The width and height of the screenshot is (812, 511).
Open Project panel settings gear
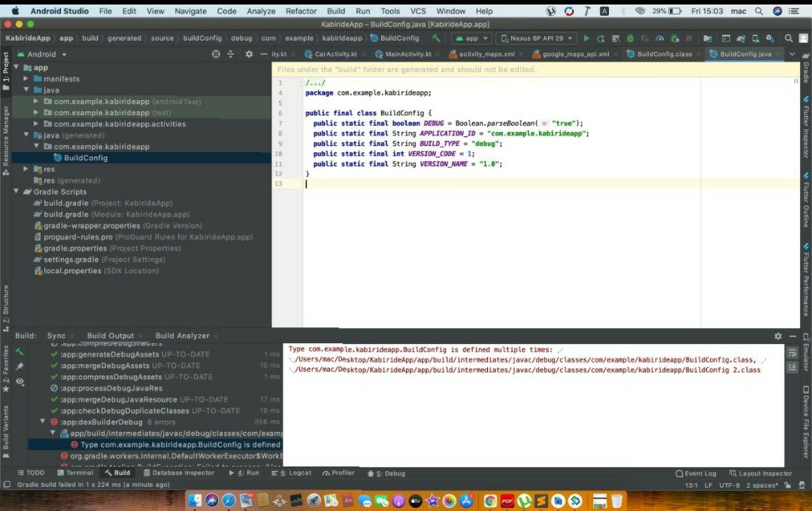click(x=249, y=54)
